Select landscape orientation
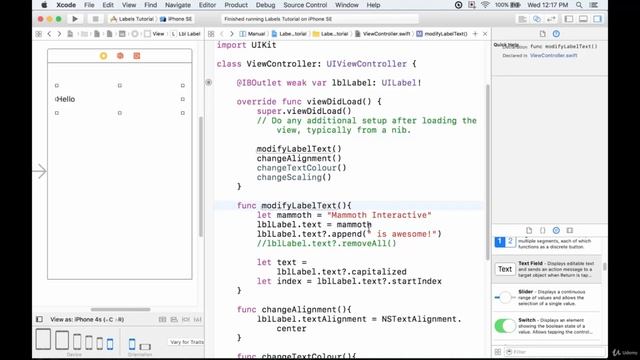This screenshot has height=360, width=640. [x=145, y=347]
